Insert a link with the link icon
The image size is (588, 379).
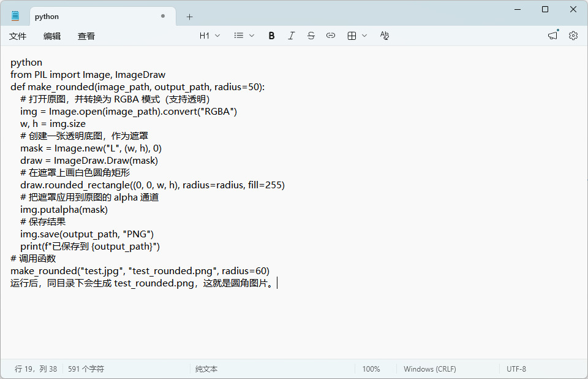[x=330, y=36]
